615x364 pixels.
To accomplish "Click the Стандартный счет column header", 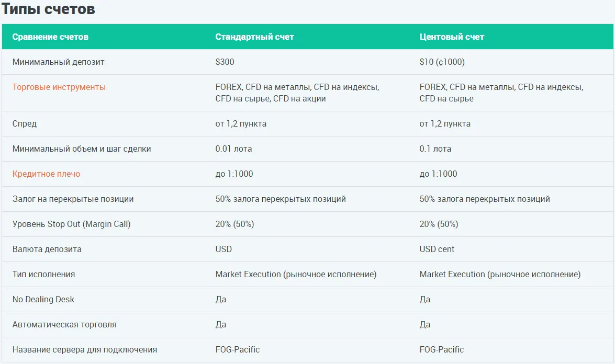I will (254, 37).
